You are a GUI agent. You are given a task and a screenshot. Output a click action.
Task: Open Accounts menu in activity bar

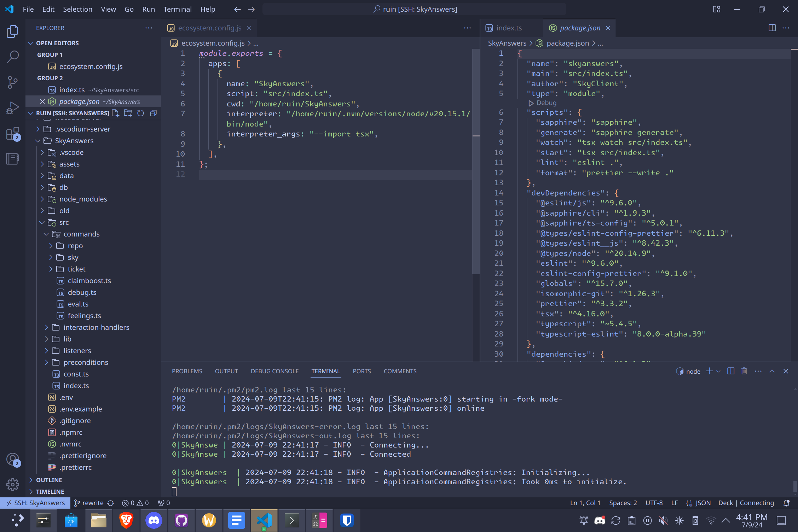(x=13, y=459)
